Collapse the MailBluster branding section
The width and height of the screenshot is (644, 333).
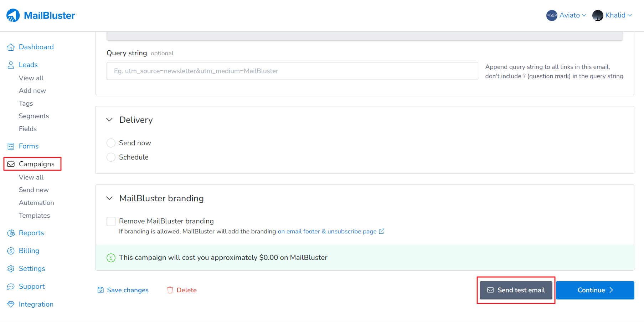[110, 198]
